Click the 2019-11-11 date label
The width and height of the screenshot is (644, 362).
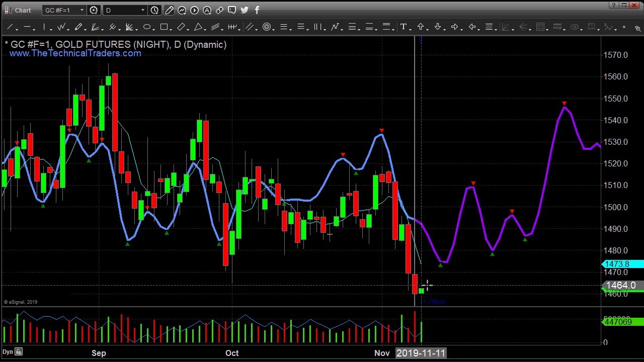421,353
